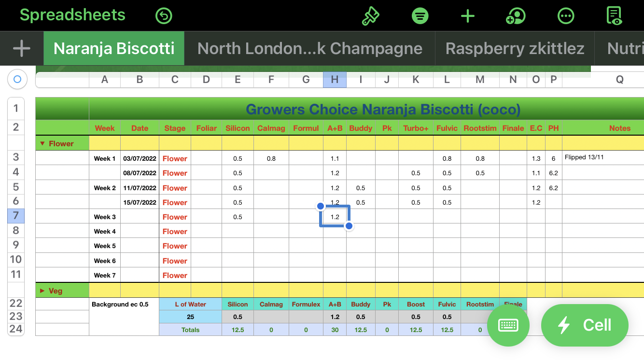Tap the undo arrow icon
The image size is (644, 362).
[x=164, y=16]
